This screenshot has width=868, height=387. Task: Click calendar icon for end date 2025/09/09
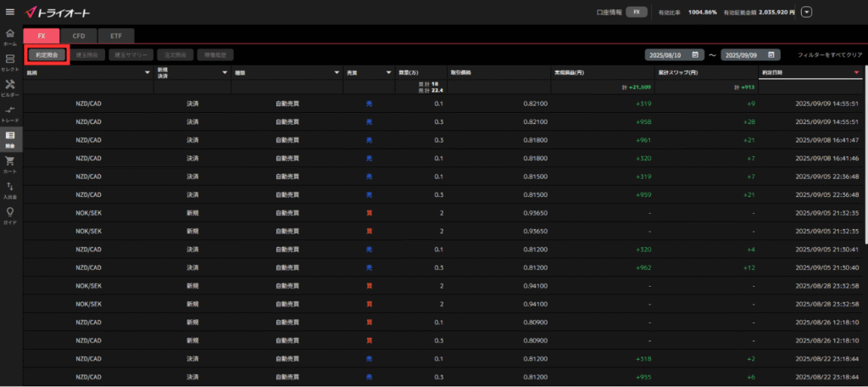click(771, 54)
